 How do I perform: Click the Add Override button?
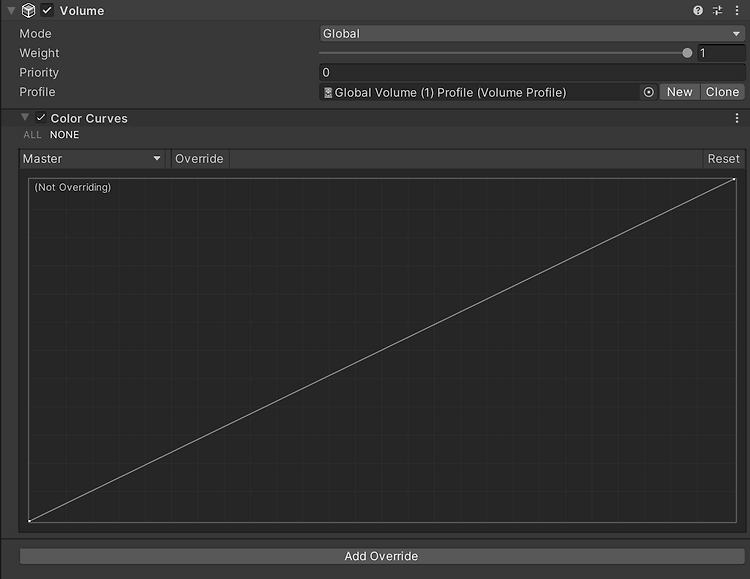(x=382, y=556)
